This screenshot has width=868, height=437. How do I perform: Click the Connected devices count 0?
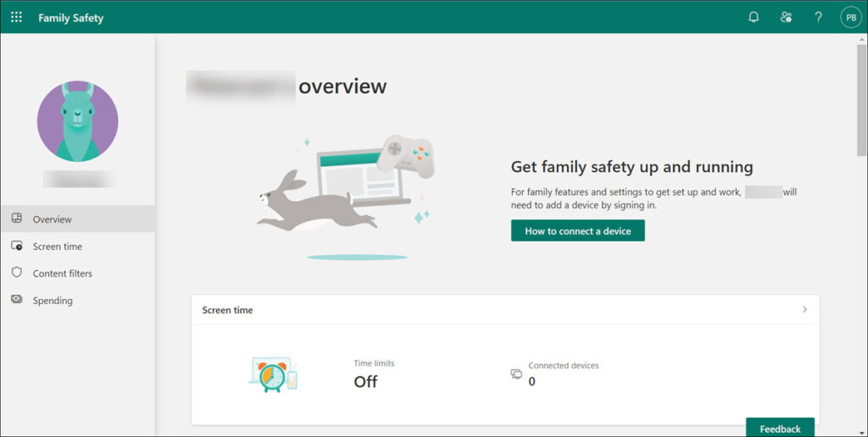point(532,381)
